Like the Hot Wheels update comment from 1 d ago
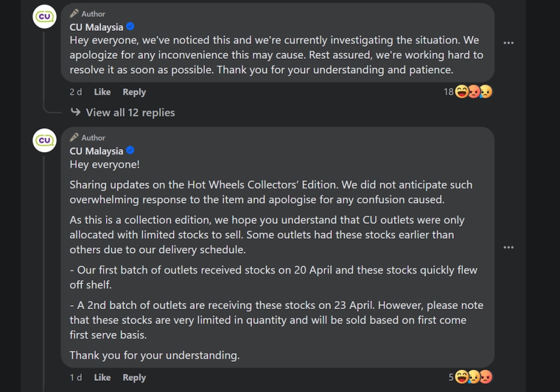The image size is (560, 392). [102, 377]
